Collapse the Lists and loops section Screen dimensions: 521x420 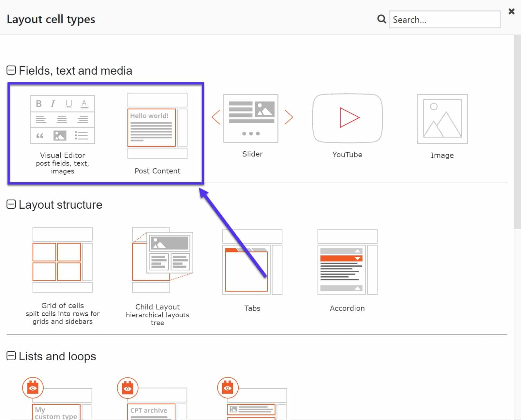11,356
